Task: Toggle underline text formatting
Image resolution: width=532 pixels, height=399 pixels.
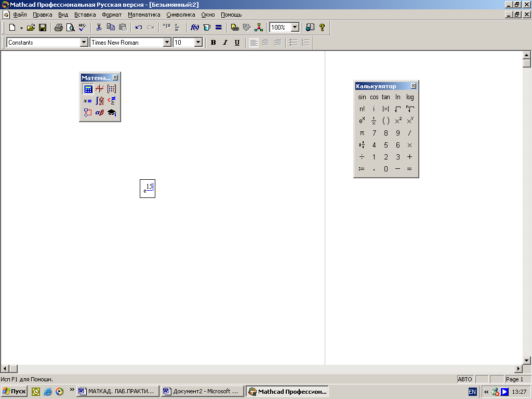Action: [237, 43]
